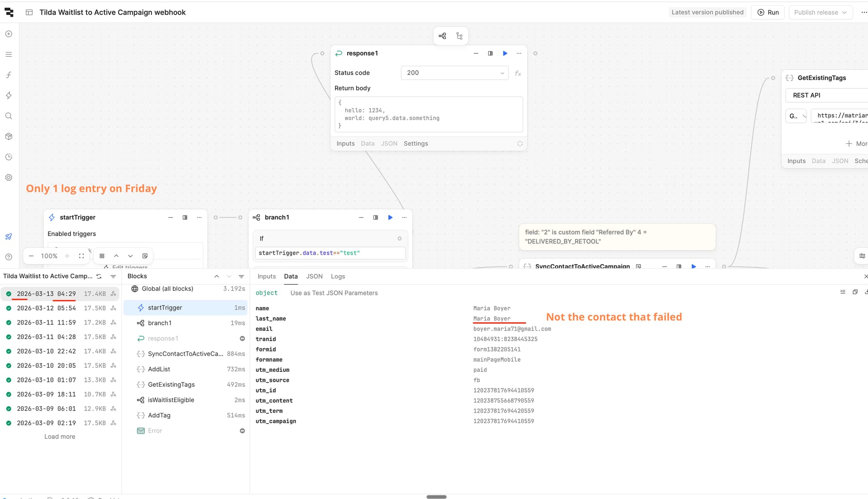Image resolution: width=868 pixels, height=499 pixels.
Task: Expand the Publish release dropdown
Action: (820, 12)
